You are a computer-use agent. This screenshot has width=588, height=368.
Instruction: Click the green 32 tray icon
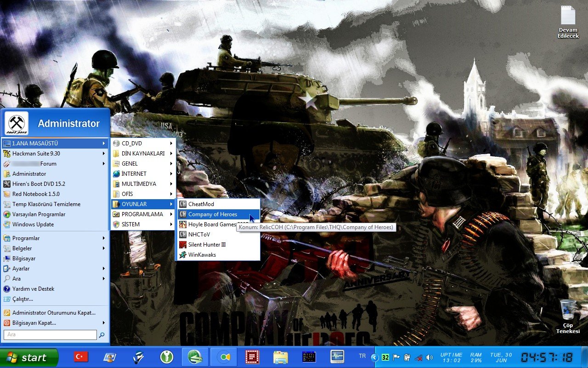[x=385, y=357]
